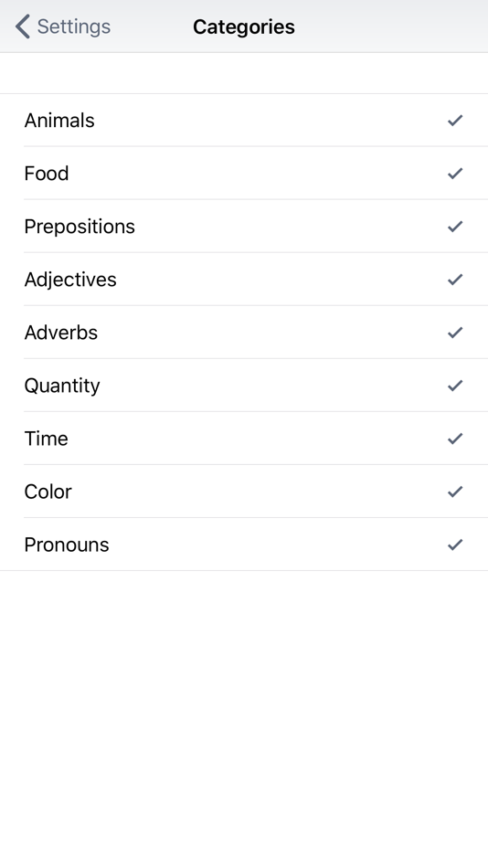This screenshot has width=488, height=868.
Task: Toggle the Adjectives checkmark icon
Action: [x=455, y=280]
